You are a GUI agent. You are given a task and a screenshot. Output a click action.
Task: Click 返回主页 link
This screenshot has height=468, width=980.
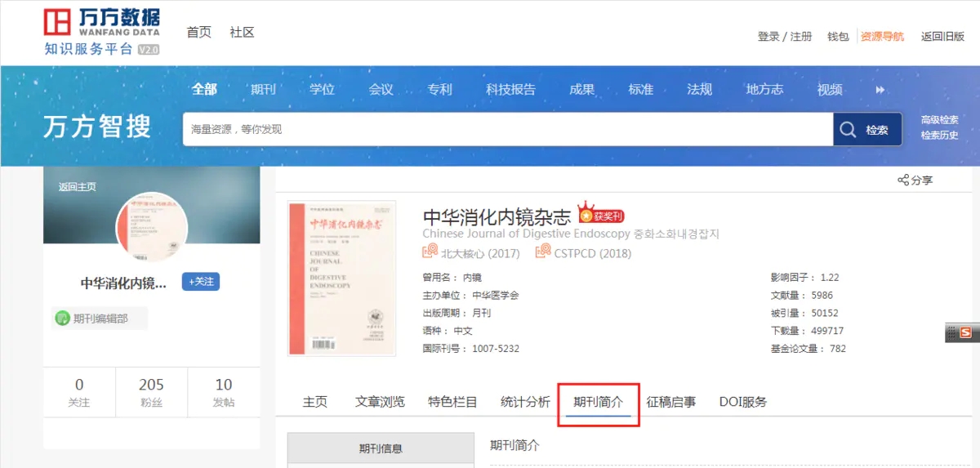click(x=77, y=187)
